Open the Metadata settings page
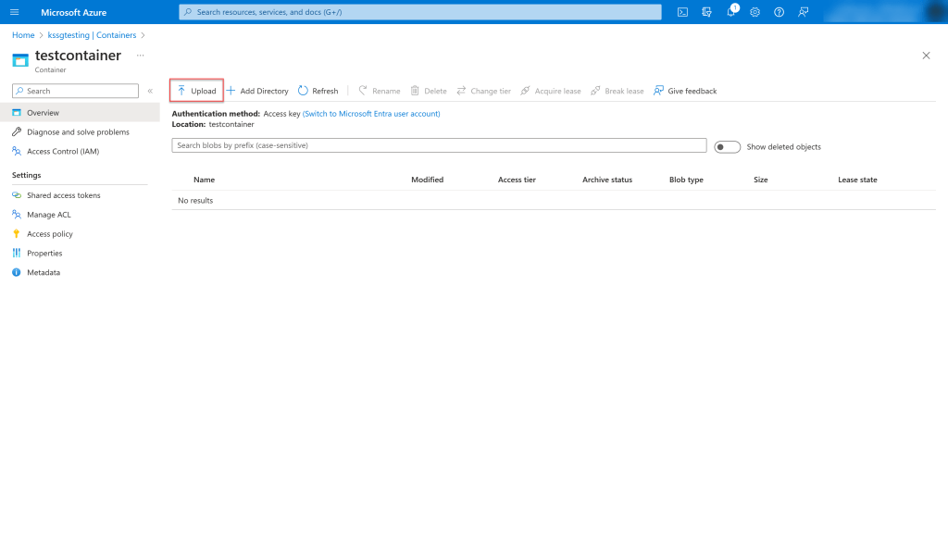Screen dimensions: 948x560 coord(44,272)
